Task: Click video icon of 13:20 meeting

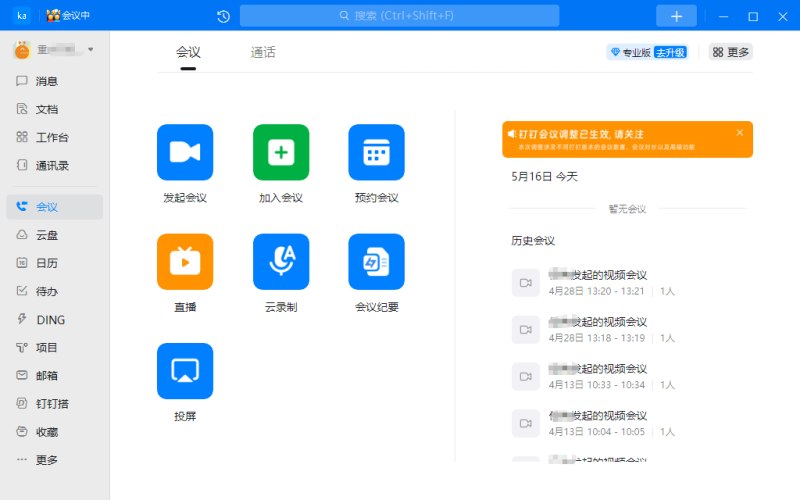Action: click(x=526, y=283)
